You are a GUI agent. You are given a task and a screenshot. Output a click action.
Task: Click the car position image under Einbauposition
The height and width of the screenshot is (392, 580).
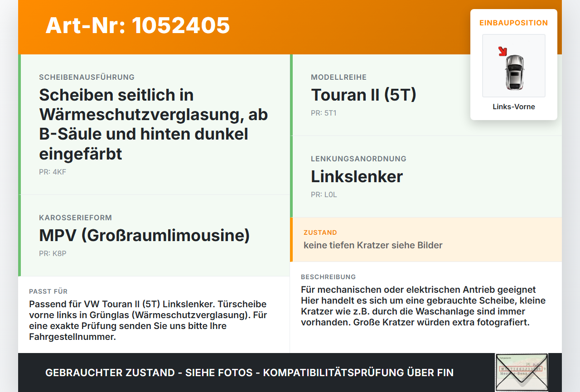pyautogui.click(x=514, y=66)
